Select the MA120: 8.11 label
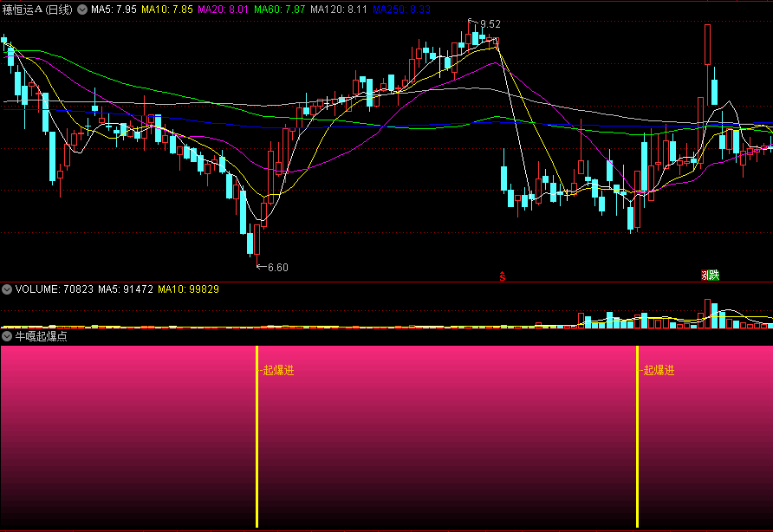Image resolution: width=773 pixels, height=532 pixels. click(339, 10)
